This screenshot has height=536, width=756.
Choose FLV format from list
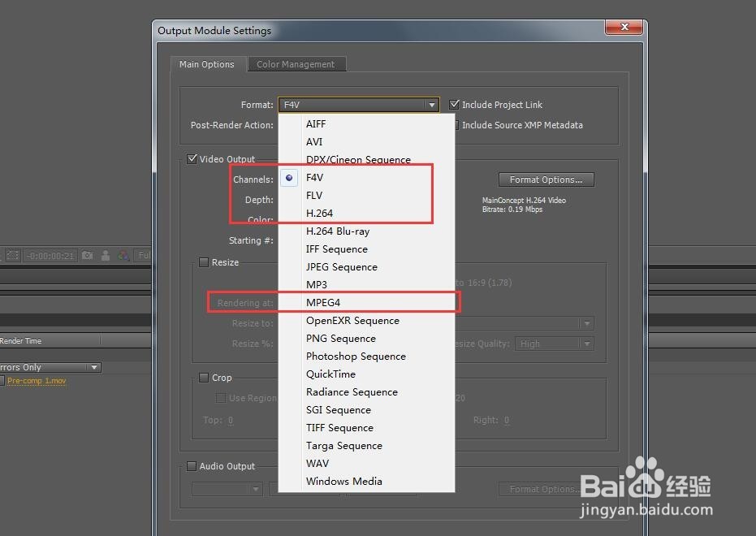click(366, 195)
